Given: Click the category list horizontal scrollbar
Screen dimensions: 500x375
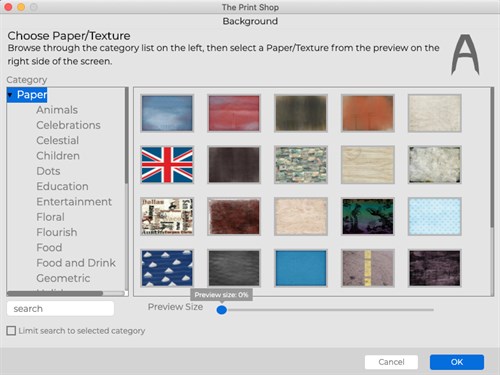Looking at the screenshot, I should (55, 293).
